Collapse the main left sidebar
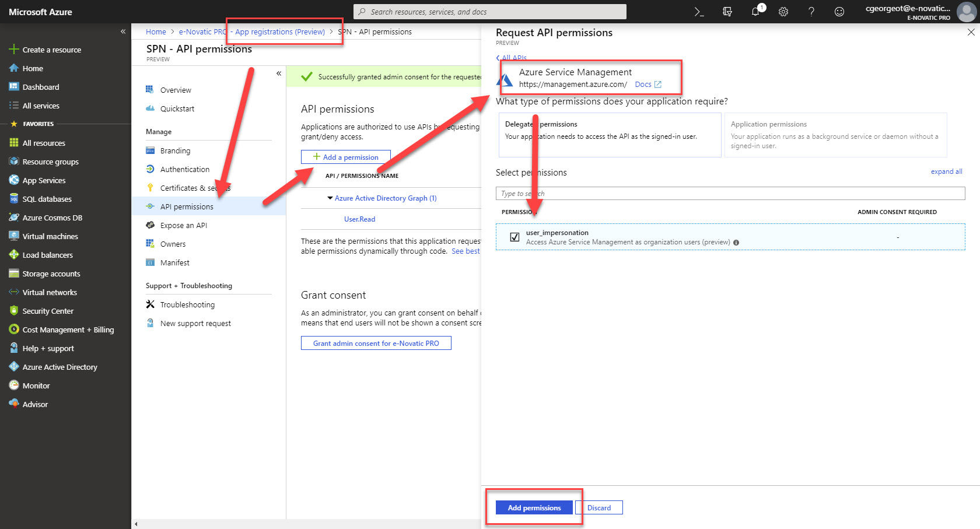 (123, 31)
